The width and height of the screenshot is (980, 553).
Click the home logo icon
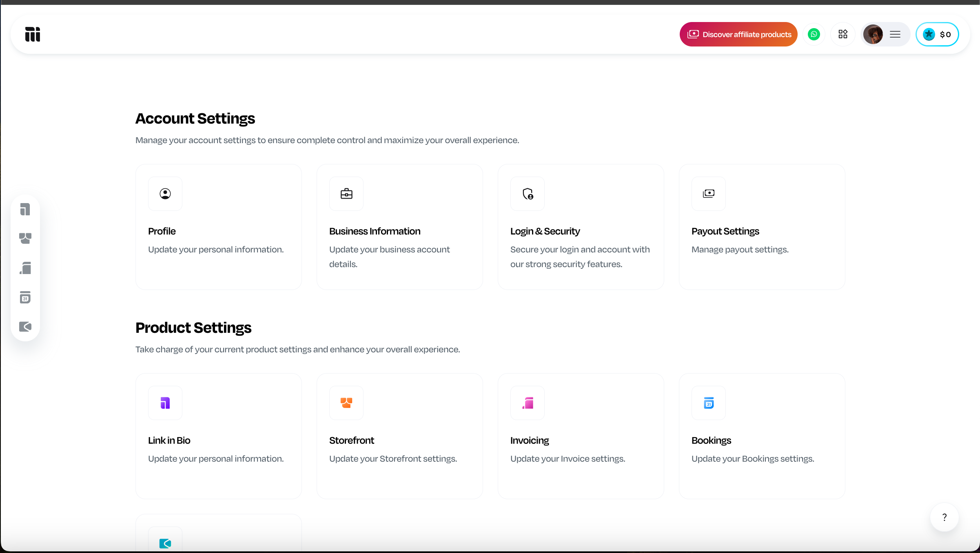[33, 34]
